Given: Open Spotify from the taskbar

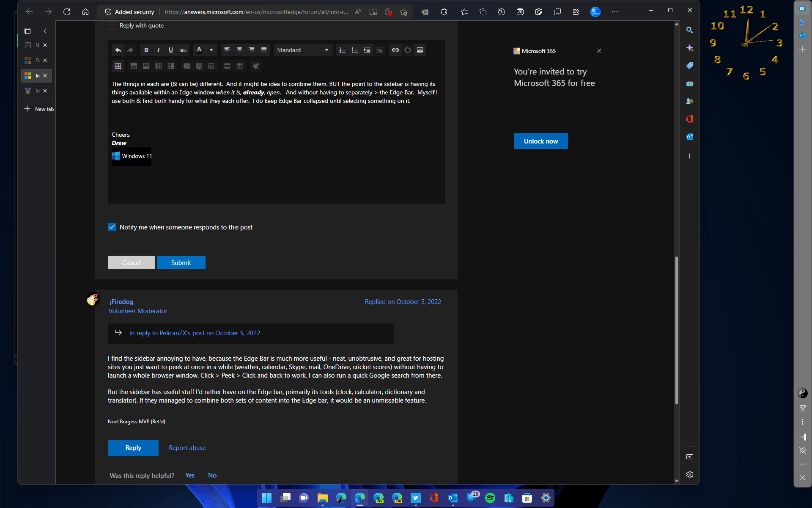Looking at the screenshot, I should 490,498.
